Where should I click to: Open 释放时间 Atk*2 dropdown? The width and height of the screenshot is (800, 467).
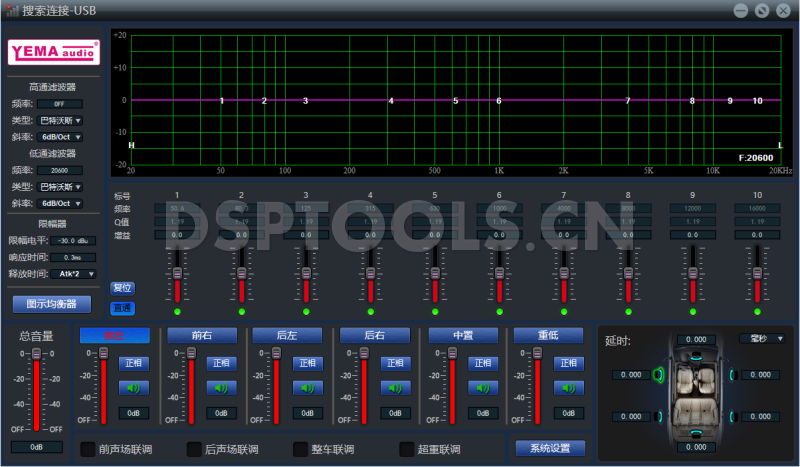click(x=73, y=274)
